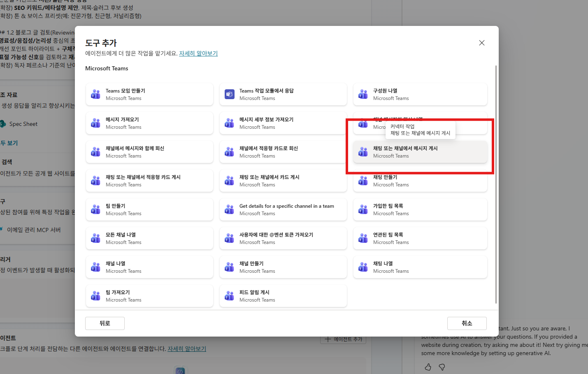Viewport: 588px width, 374px height.
Task: Click Teams icon on 'Teams 모임 만들기' card
Action: coord(95,94)
